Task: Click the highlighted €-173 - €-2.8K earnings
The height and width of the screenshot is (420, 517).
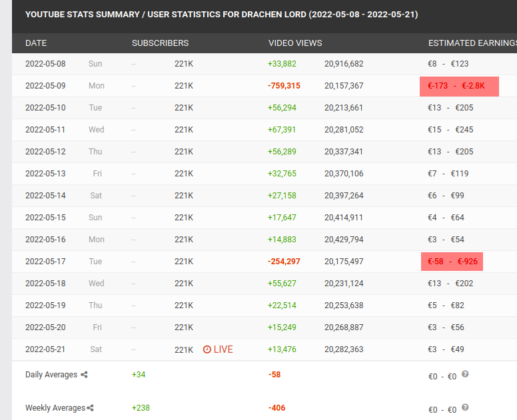Action: pos(459,87)
